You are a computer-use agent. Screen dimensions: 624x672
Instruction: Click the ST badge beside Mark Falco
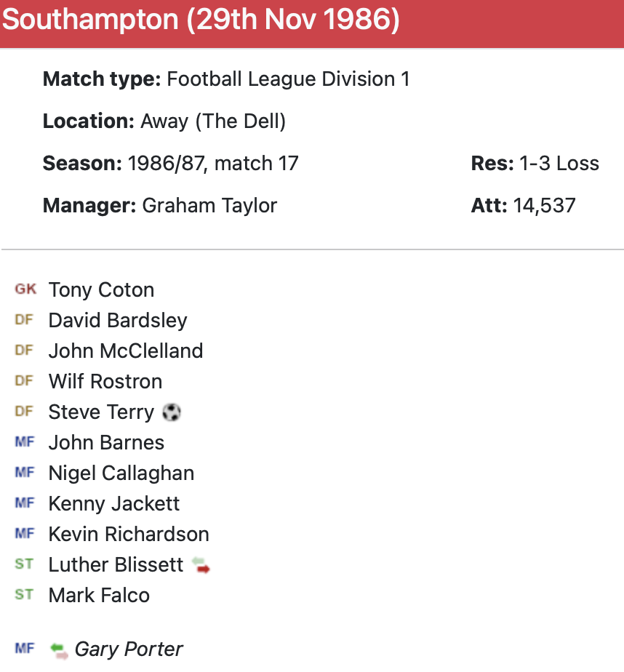tap(24, 595)
